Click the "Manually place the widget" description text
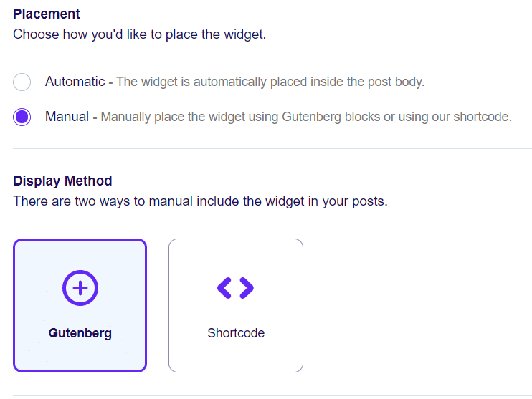Viewport: 532px width, 399px height. point(306,117)
